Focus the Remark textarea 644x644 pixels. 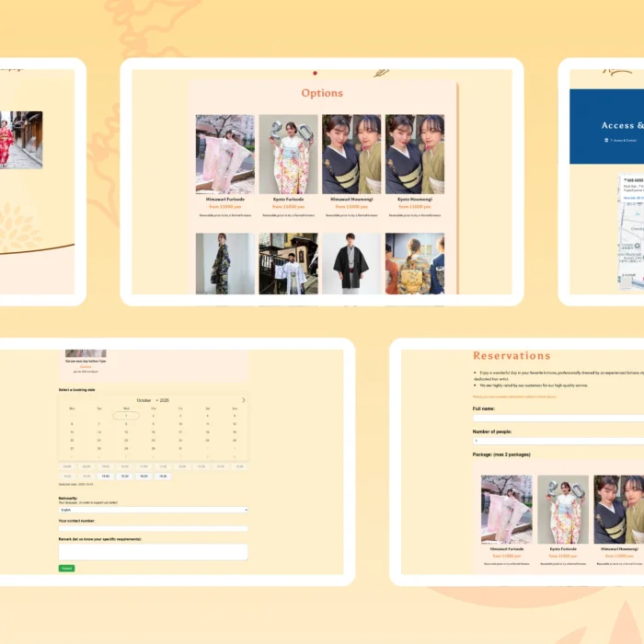point(154,552)
